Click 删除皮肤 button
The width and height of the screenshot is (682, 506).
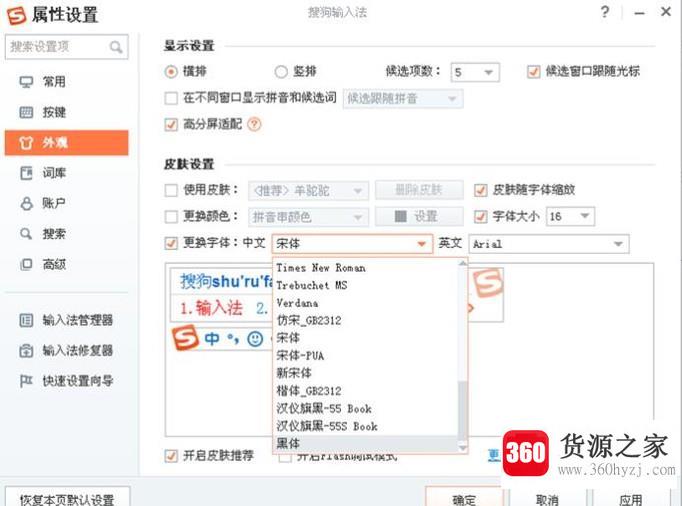coord(419,190)
